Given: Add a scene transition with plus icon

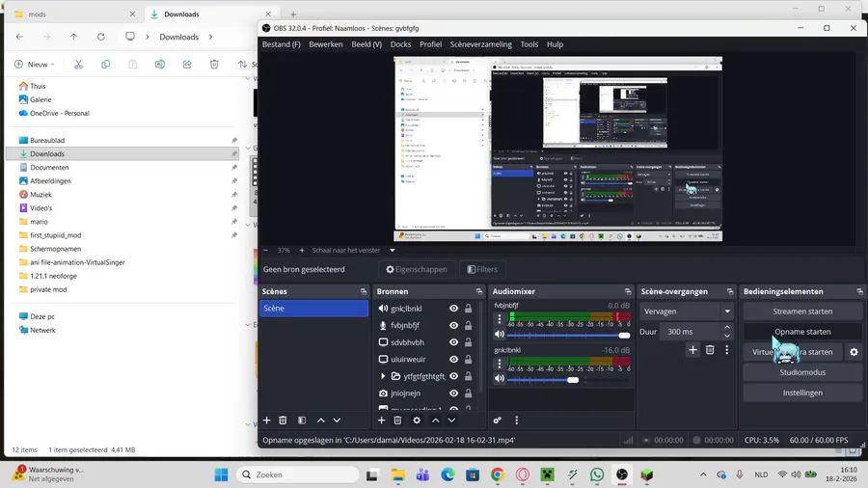Looking at the screenshot, I should click(x=692, y=350).
